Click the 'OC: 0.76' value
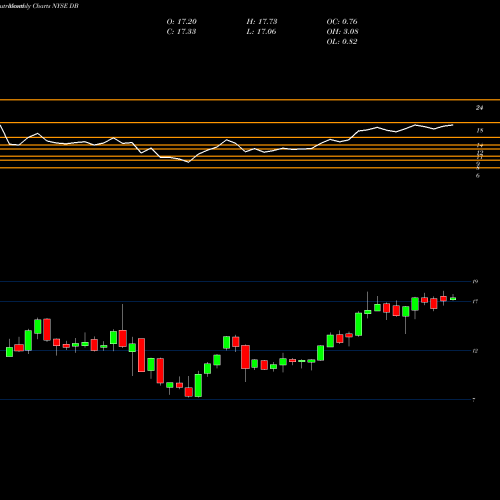 tap(342, 22)
